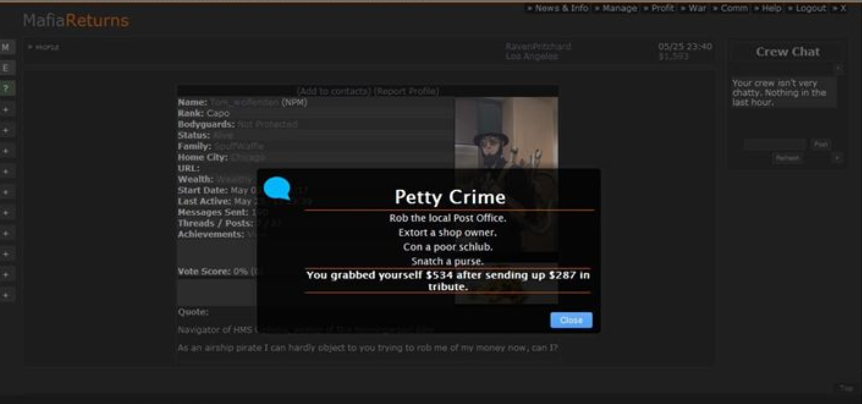Click the X in the top navigation bar
The width and height of the screenshot is (862, 404).
click(842, 8)
